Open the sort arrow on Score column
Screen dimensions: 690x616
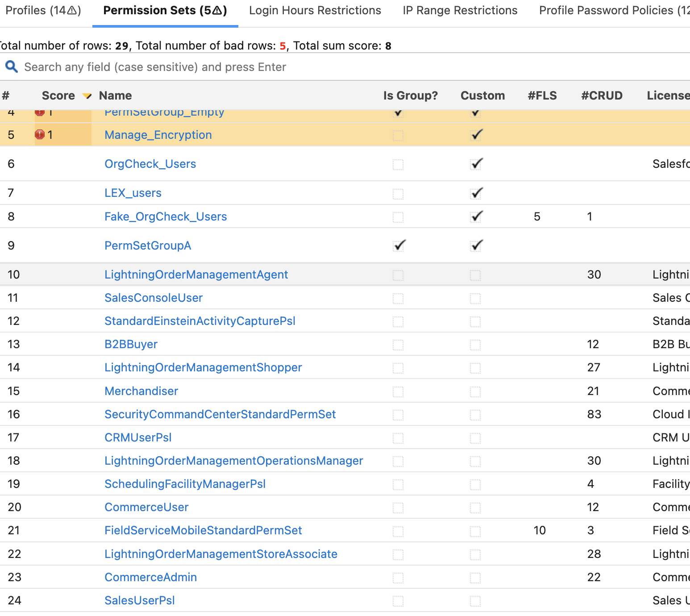(x=87, y=96)
